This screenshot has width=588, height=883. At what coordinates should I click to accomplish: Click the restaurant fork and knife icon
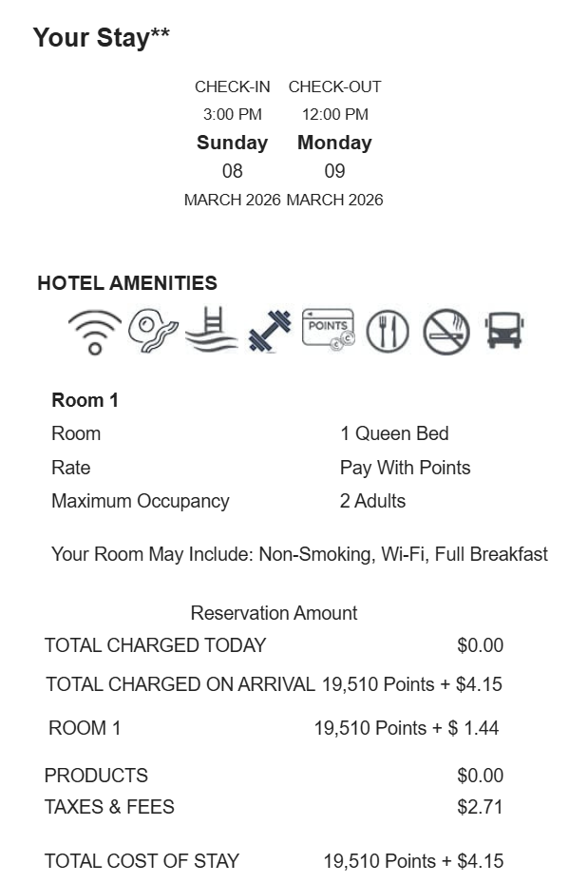[x=388, y=332]
